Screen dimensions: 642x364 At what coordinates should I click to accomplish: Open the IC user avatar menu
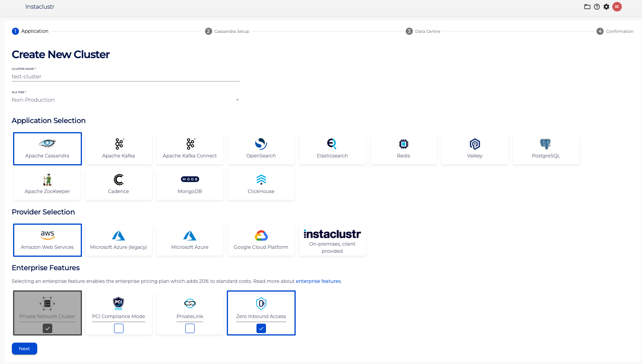coord(617,7)
